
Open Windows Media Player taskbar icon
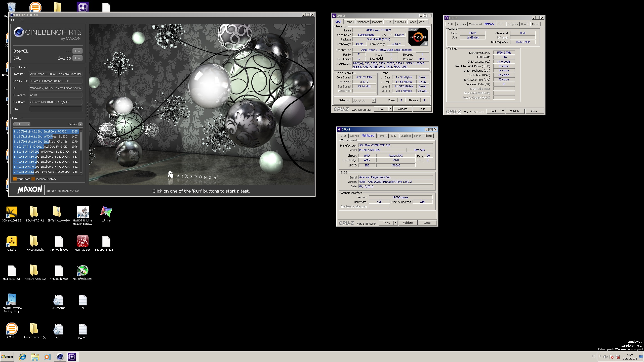click(47, 356)
